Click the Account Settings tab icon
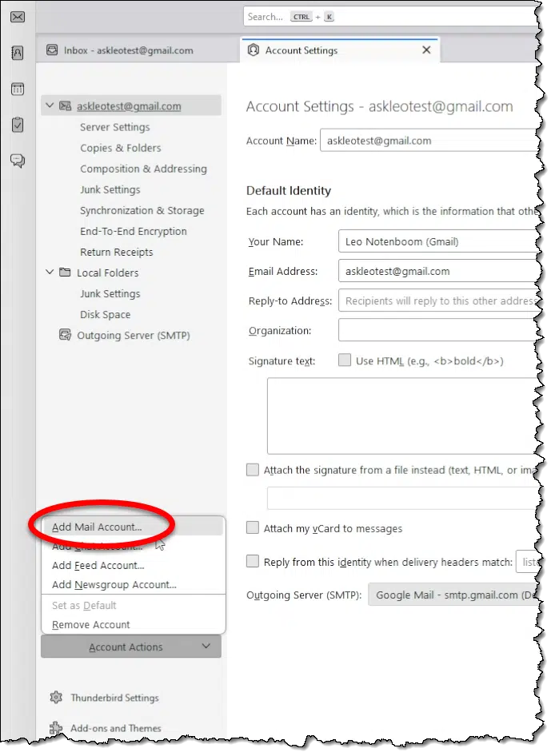555x756 pixels. click(254, 50)
